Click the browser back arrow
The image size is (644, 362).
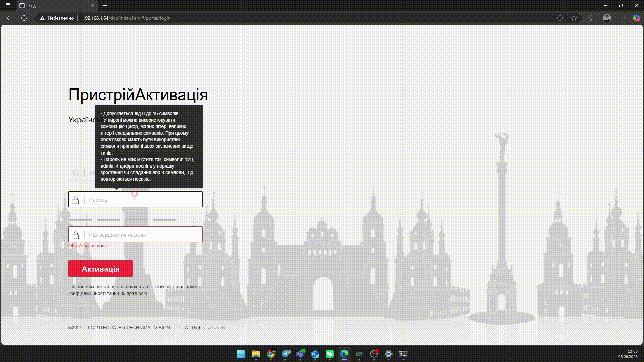click(x=9, y=18)
